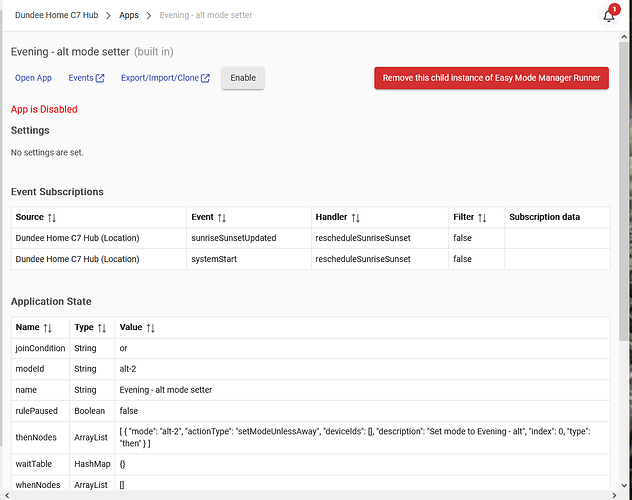Open App link
Image resolution: width=632 pixels, height=500 pixels.
click(33, 78)
